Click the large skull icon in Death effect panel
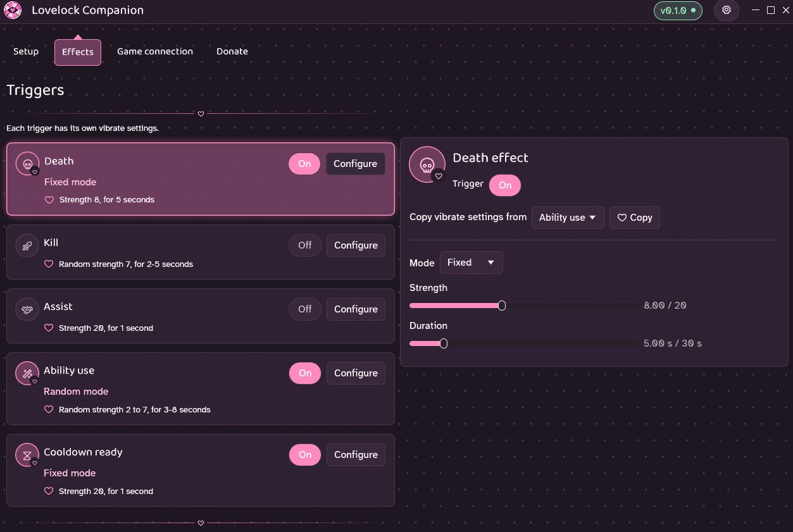793x532 pixels. pos(427,164)
